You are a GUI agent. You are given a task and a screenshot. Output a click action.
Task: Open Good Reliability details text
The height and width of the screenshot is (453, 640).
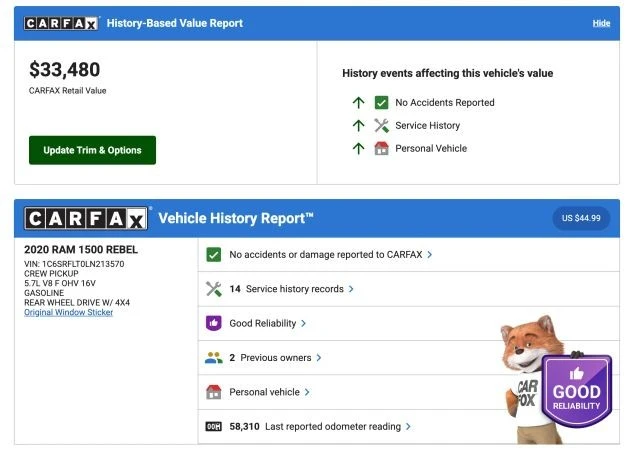pyautogui.click(x=263, y=323)
